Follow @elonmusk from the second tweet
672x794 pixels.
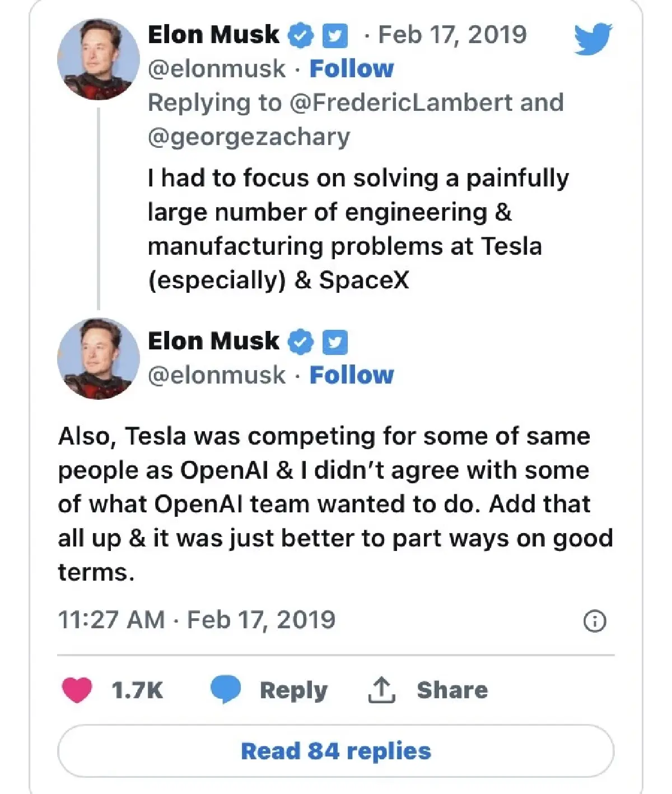click(352, 375)
